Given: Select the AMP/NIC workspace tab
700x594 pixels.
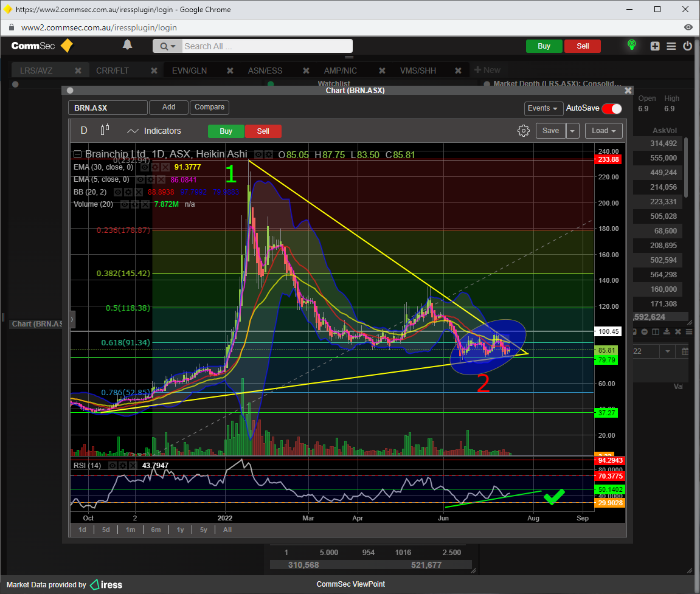Looking at the screenshot, I should [x=341, y=71].
